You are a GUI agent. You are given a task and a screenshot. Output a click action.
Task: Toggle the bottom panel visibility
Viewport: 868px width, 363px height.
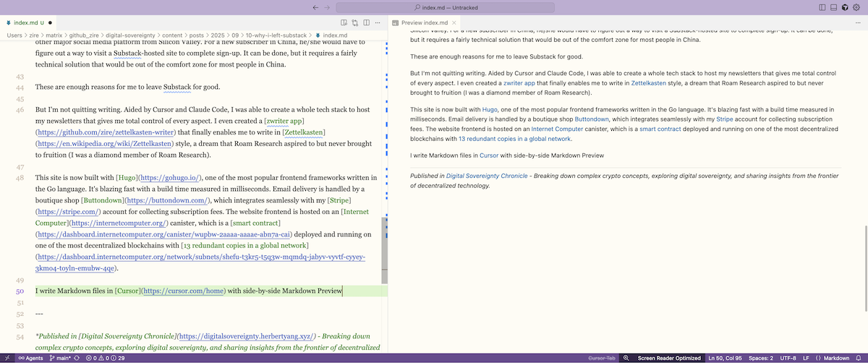(834, 7)
